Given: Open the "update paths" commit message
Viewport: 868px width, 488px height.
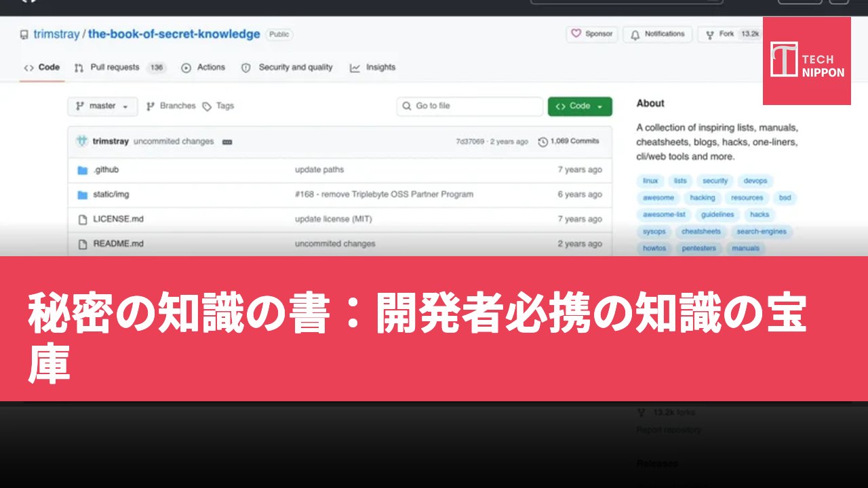Looking at the screenshot, I should tap(319, 169).
